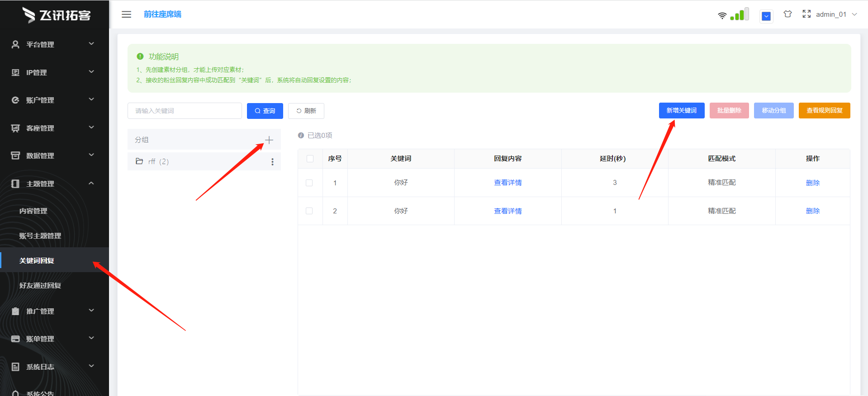
Task: Open 查看详情 for row 2
Action: point(508,211)
